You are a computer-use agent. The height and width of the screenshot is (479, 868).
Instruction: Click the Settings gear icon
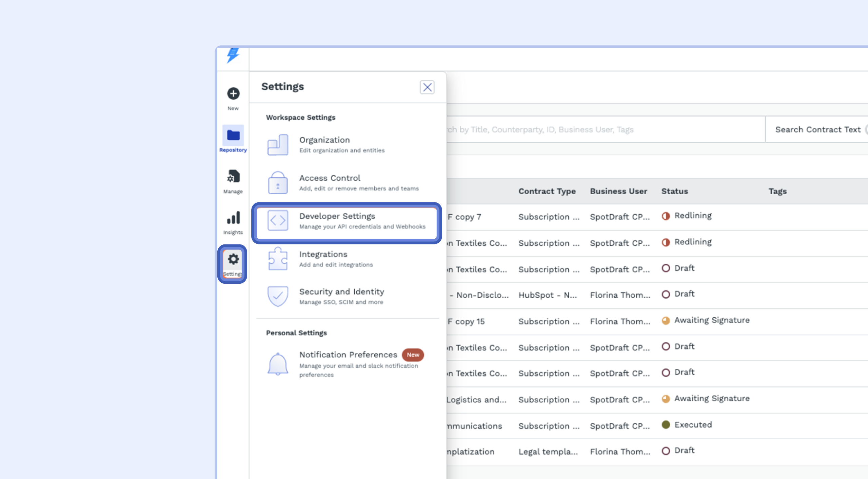[233, 260]
